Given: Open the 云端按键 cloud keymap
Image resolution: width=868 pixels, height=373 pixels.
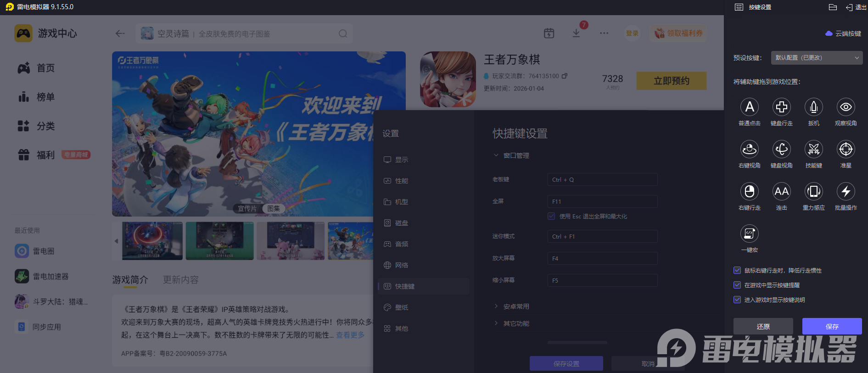Looking at the screenshot, I should (x=843, y=33).
